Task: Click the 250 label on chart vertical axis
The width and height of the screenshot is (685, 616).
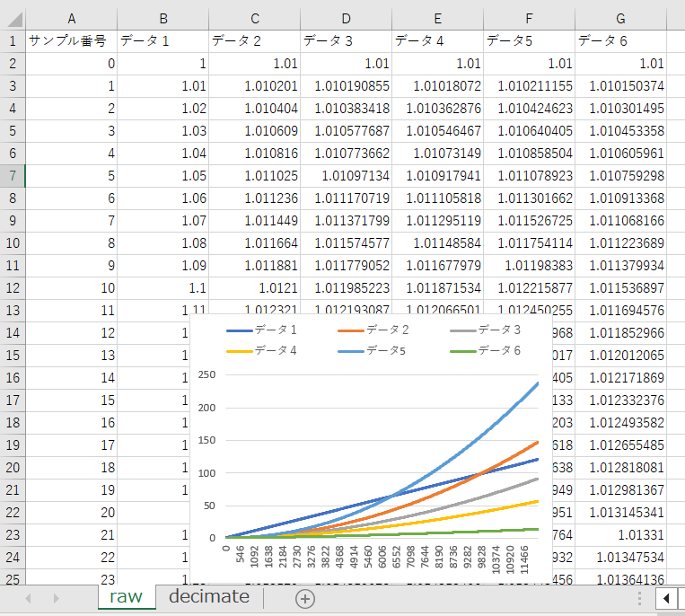Action: click(x=206, y=374)
